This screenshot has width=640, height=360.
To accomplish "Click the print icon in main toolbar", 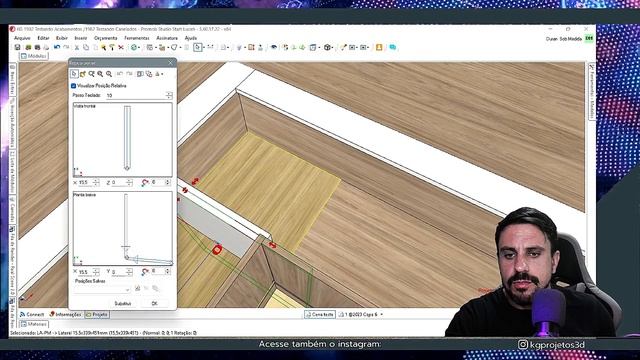I will pos(46,47).
